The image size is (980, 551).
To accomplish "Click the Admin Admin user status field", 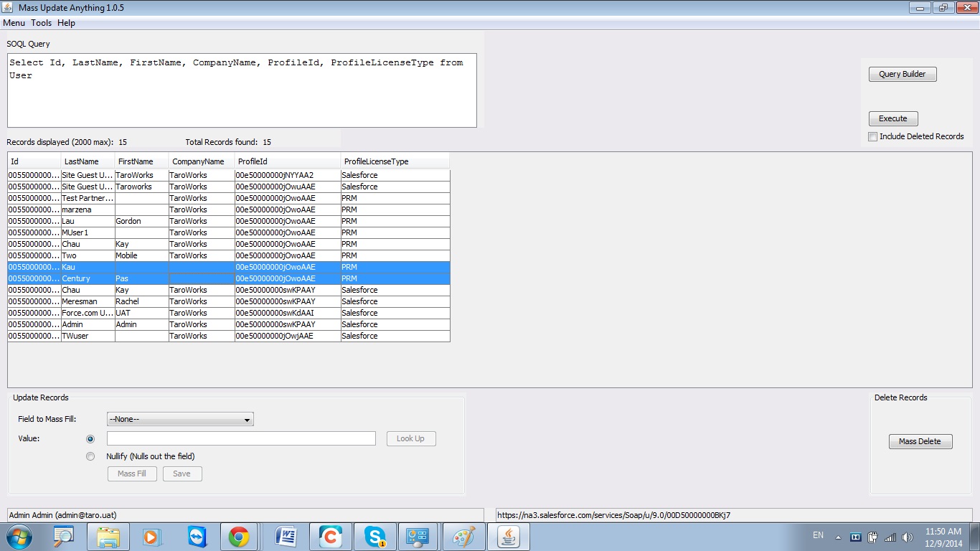I will pos(245,515).
